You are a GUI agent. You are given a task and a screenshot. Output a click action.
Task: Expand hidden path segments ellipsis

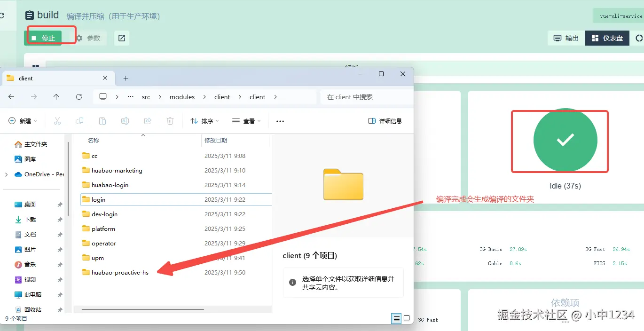131,97
